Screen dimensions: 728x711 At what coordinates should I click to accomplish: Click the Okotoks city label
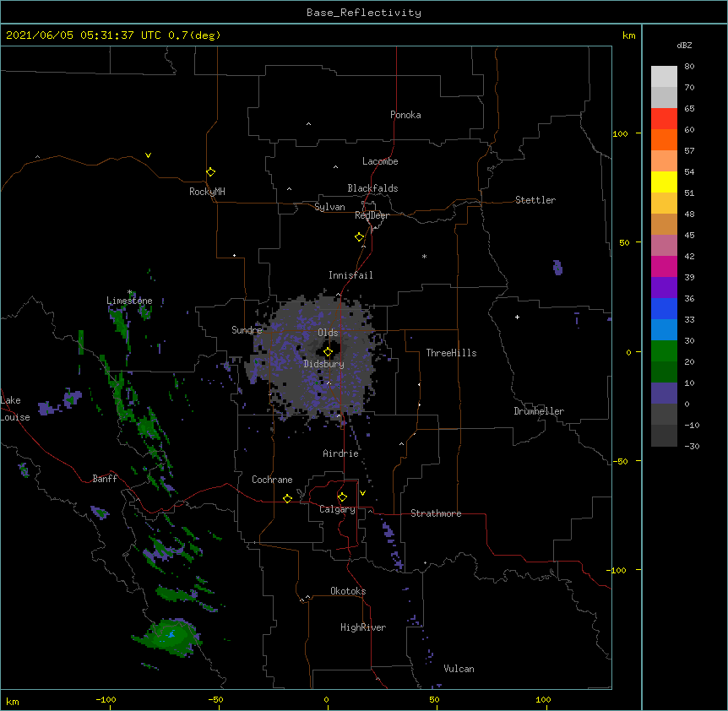pos(348,591)
